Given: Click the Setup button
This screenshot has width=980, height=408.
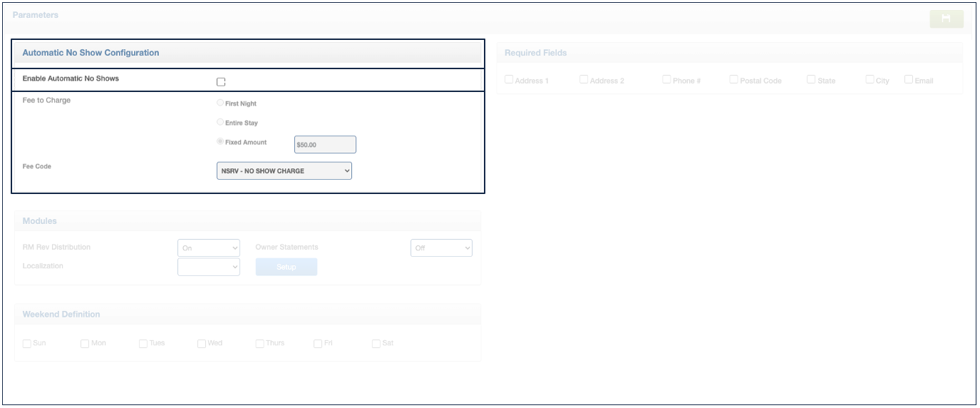Looking at the screenshot, I should point(286,267).
